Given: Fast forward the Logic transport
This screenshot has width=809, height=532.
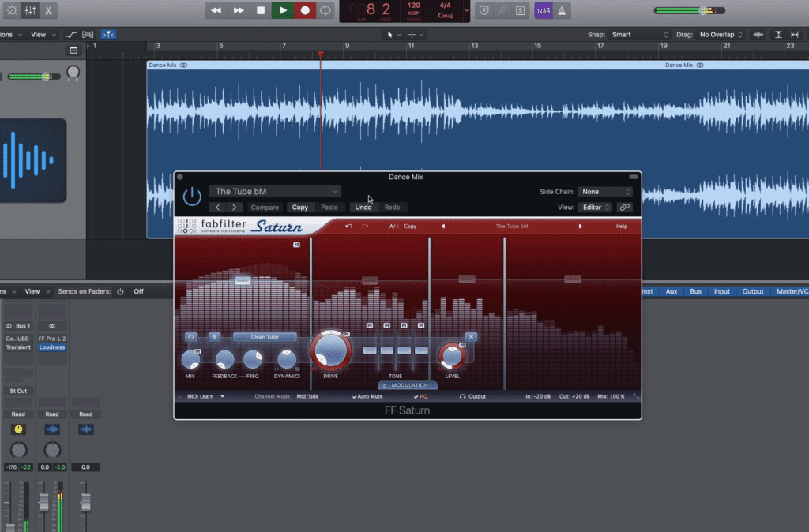Looking at the screenshot, I should (x=239, y=10).
